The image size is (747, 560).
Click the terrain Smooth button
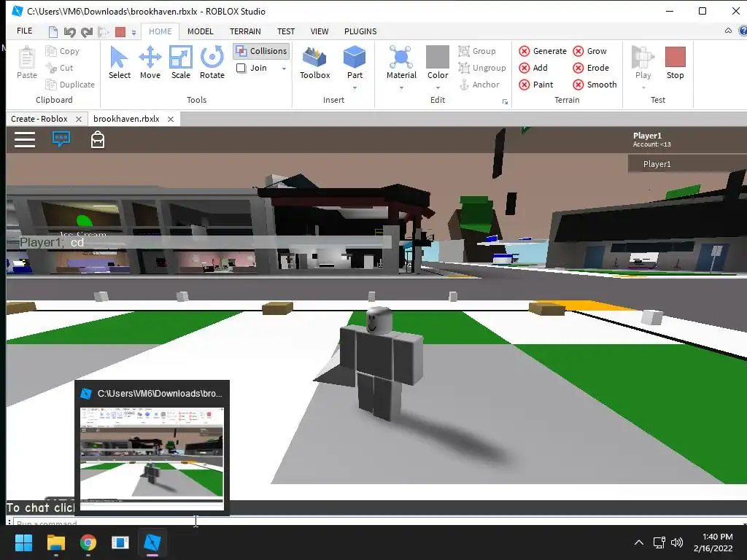pyautogui.click(x=595, y=85)
